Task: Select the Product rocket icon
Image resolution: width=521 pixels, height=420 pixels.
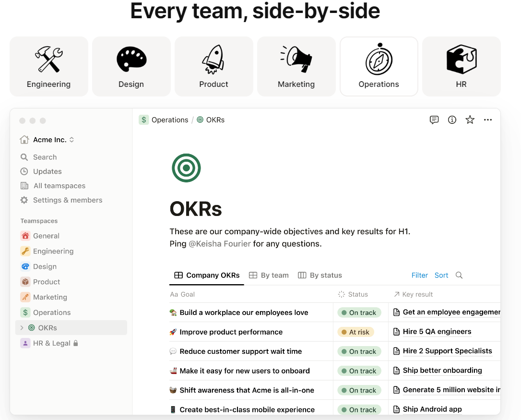Action: point(213,58)
